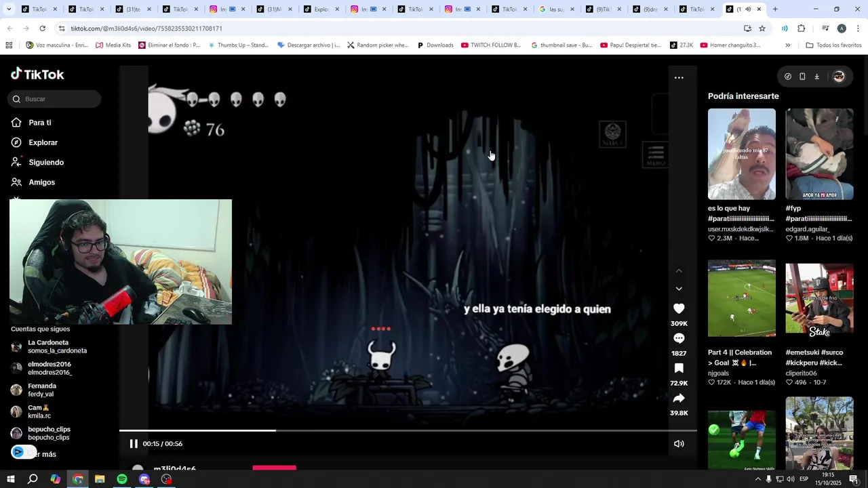Pause the TikTok video

pyautogui.click(x=134, y=443)
